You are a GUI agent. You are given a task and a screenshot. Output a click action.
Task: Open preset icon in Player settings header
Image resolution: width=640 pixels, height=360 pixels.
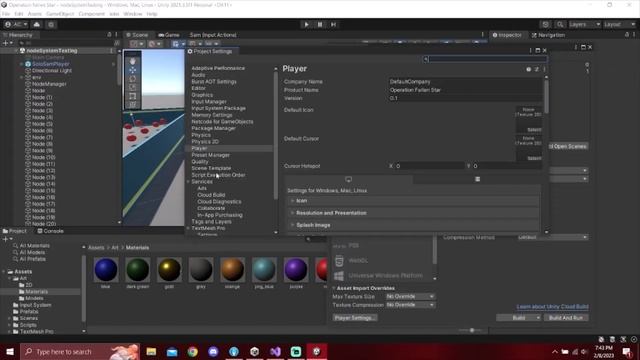537,69
